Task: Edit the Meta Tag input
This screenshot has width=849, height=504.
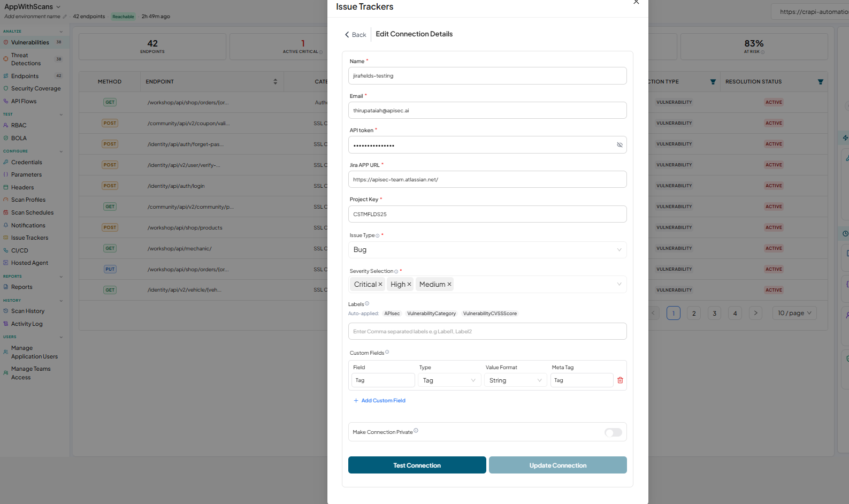Action: pos(582,380)
